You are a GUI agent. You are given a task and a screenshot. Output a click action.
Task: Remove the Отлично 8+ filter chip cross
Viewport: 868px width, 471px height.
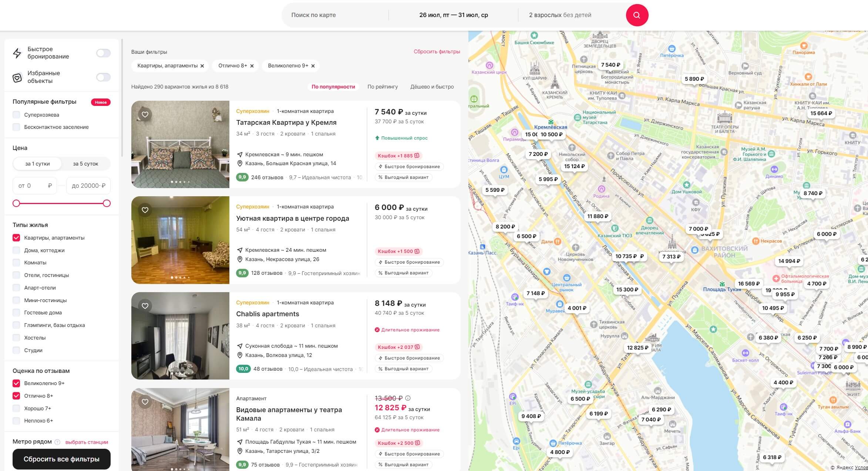pyautogui.click(x=252, y=66)
